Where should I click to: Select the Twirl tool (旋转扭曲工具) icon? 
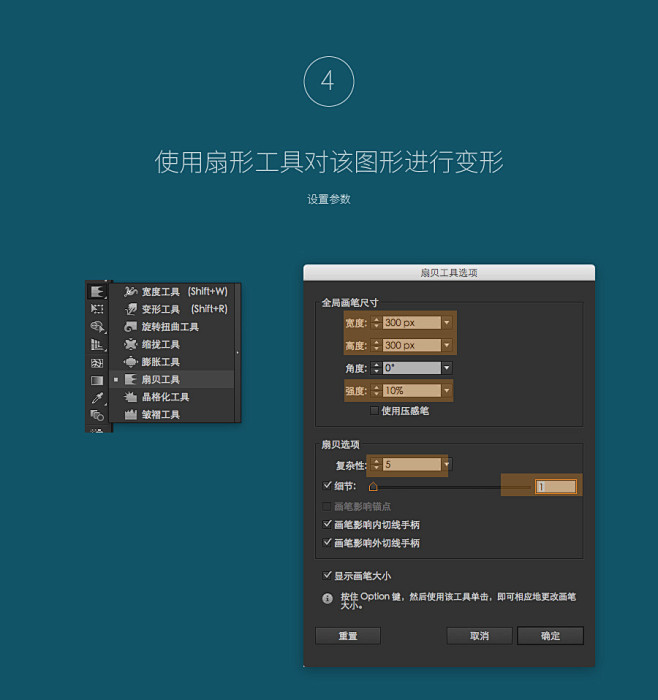(131, 327)
